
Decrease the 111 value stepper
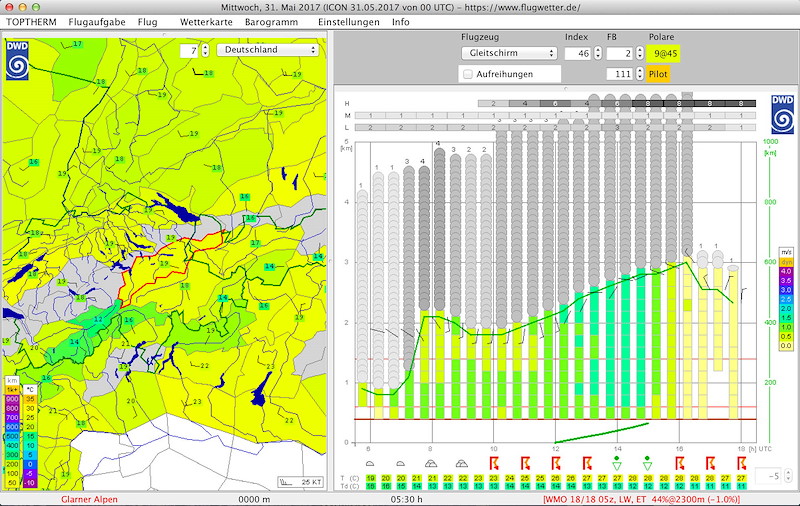[x=640, y=77]
